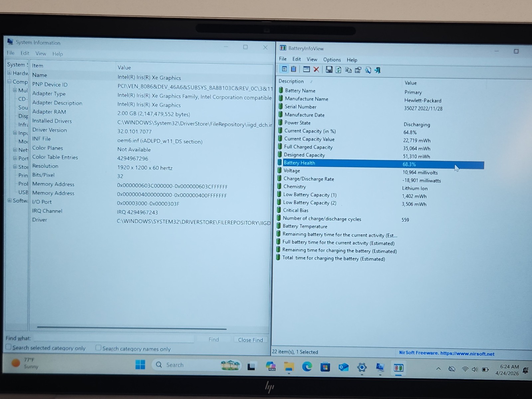
Task: Switch to Battery Log view toolbar icon
Action: (294, 69)
